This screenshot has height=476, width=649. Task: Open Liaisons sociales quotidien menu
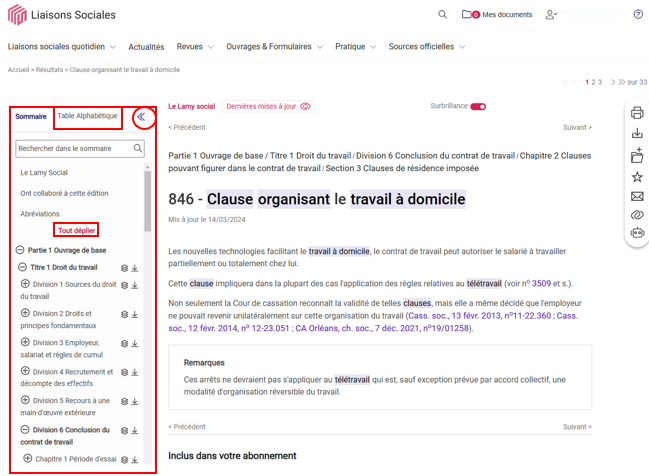coord(61,47)
